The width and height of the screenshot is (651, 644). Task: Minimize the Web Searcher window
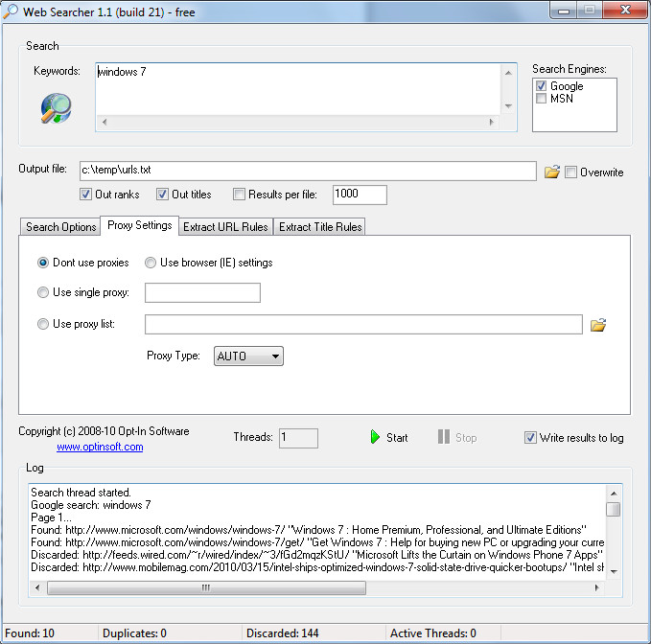[564, 11]
